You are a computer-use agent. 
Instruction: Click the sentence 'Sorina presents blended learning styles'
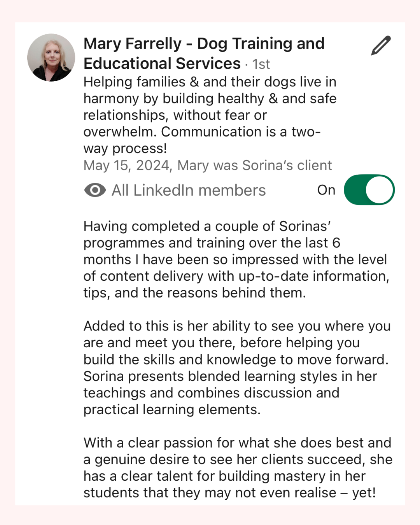[x=230, y=376]
